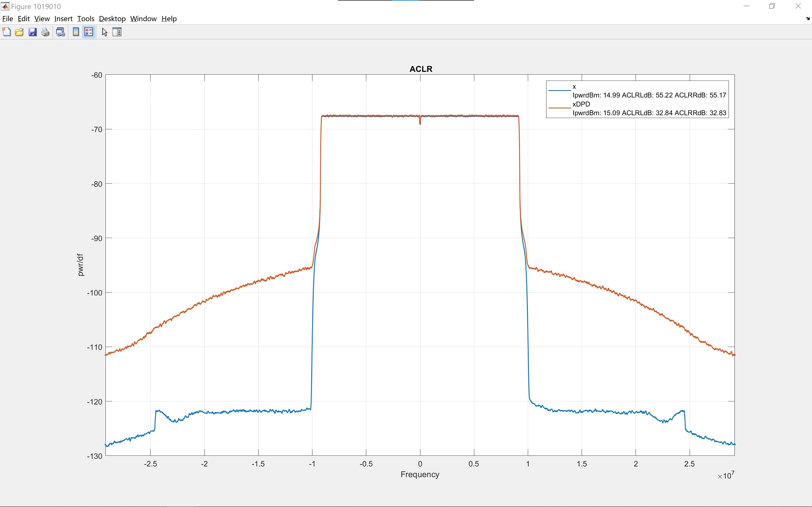Click the Link Plot toolbar icon
This screenshot has width=812, height=507.
point(60,32)
